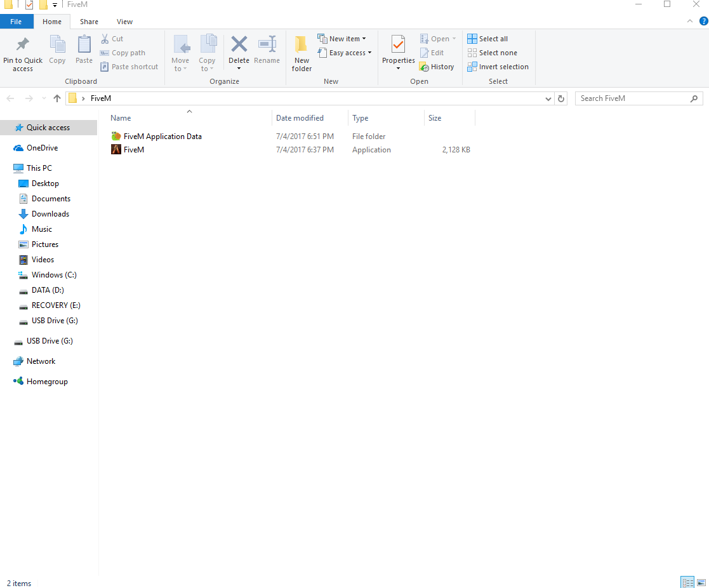The height and width of the screenshot is (588, 709).
Task: Open the Move to dropdown
Action: 180,53
